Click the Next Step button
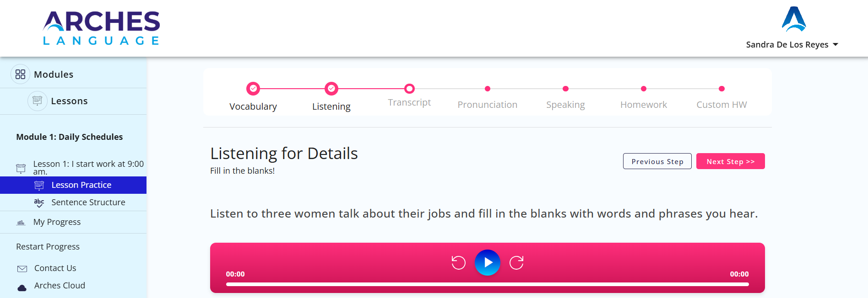Viewport: 868px width, 298px height. point(731,161)
